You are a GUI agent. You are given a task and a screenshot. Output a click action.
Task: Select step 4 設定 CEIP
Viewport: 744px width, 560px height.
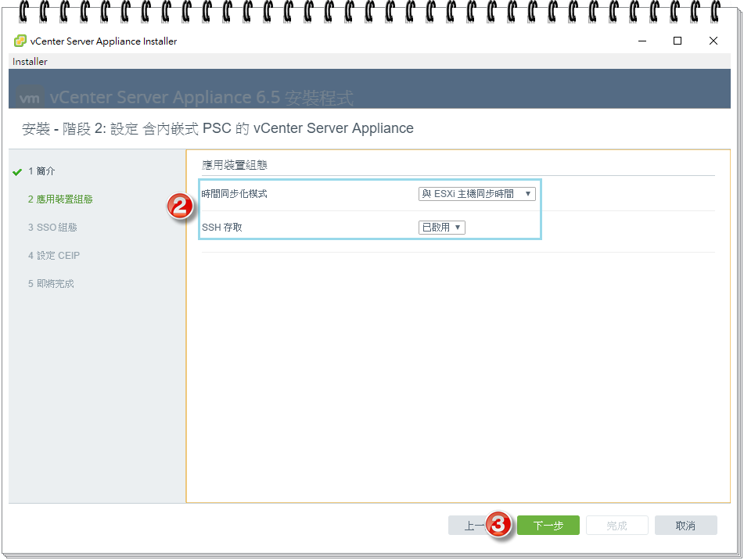54,256
